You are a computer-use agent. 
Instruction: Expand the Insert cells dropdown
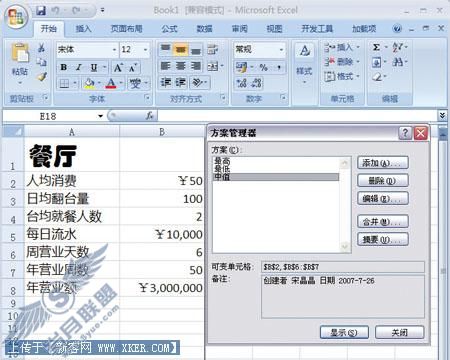(x=358, y=47)
